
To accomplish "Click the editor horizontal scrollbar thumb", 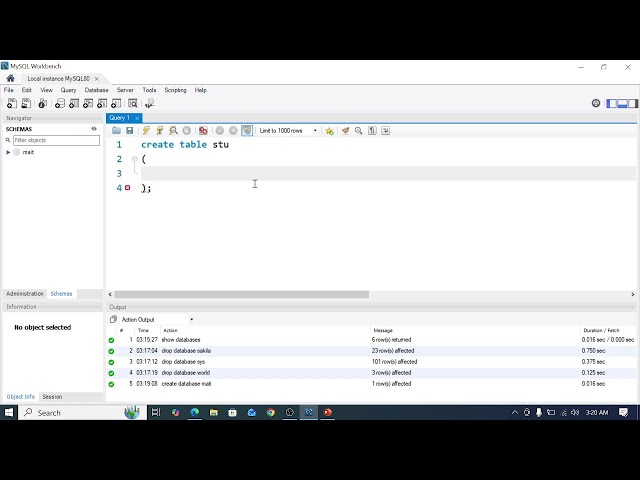I will coord(242,294).
